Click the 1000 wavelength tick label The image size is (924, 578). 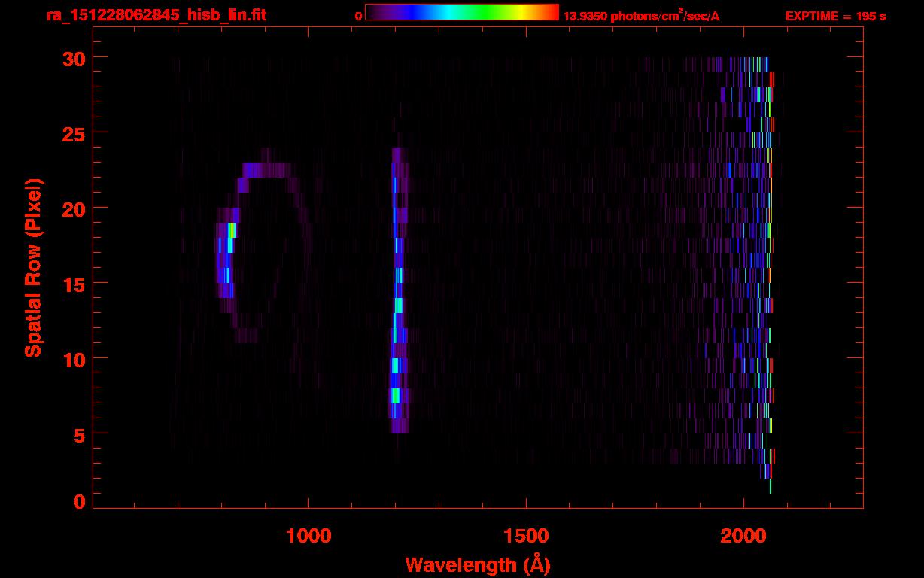pos(309,536)
